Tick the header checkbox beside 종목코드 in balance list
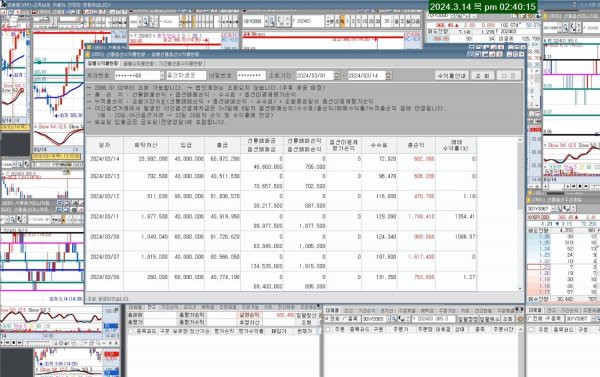Viewport: 600px width, 377px height. tap(131, 331)
